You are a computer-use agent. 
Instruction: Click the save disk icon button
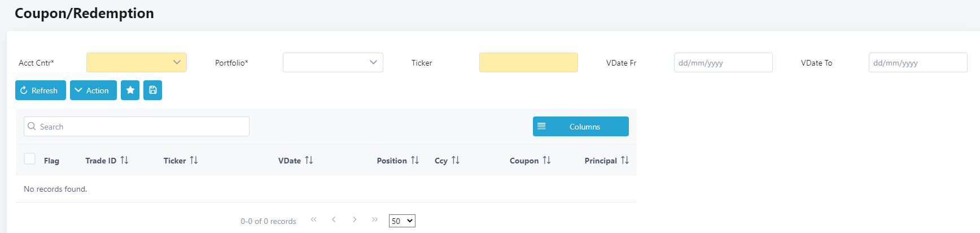(x=152, y=90)
